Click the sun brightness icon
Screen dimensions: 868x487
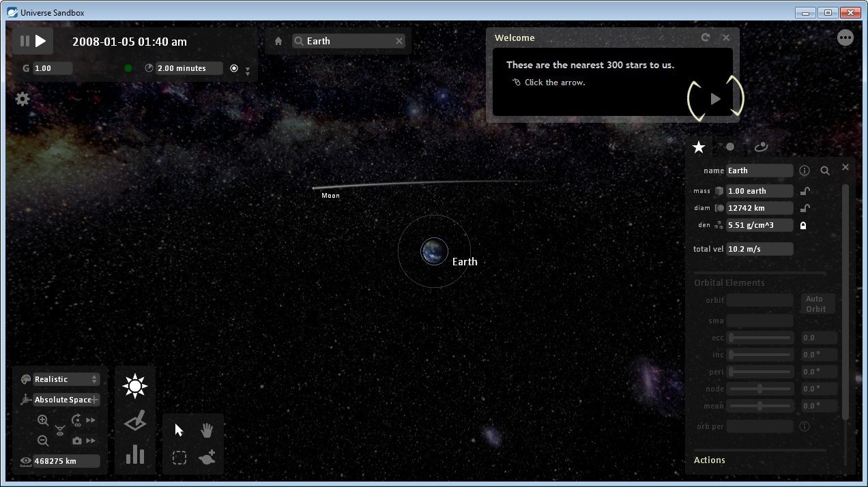[135, 386]
